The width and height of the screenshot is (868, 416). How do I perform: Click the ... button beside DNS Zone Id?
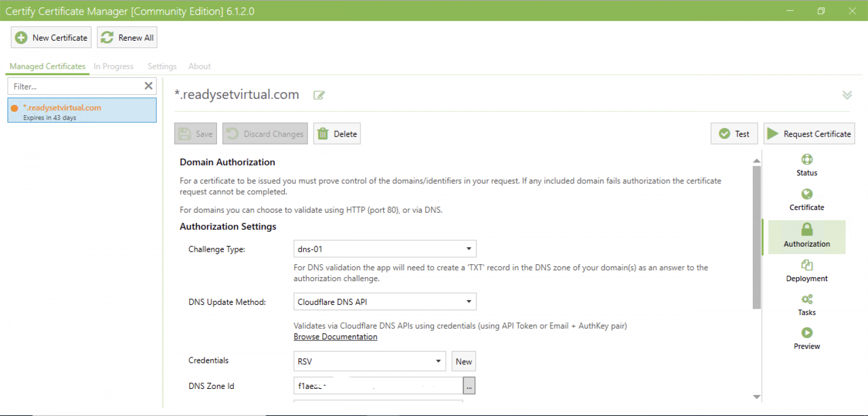[469, 386]
